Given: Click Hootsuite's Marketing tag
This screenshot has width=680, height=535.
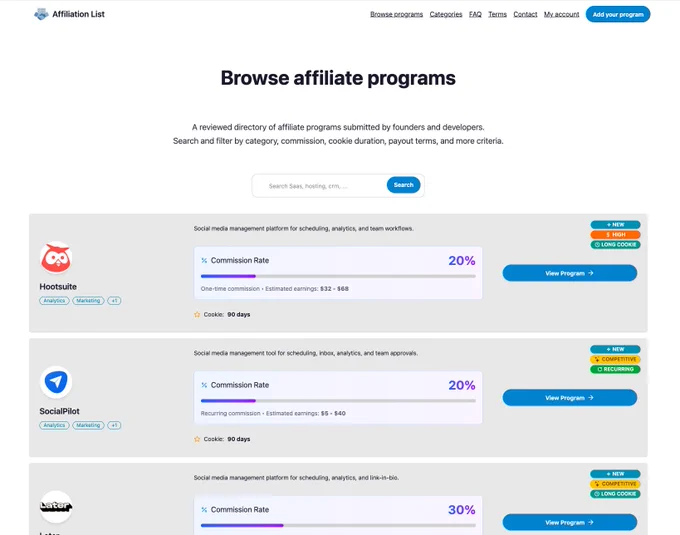Looking at the screenshot, I should coord(88,300).
